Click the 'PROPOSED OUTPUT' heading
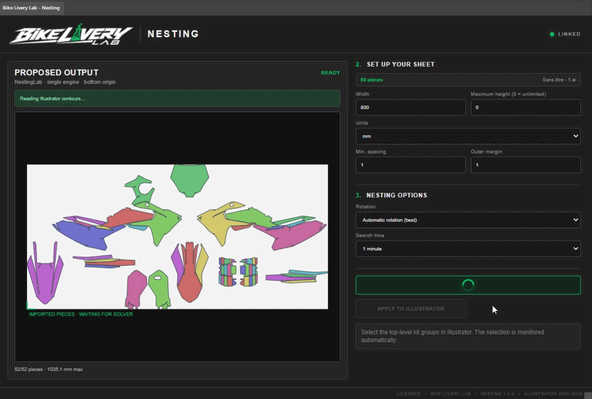This screenshot has height=399, width=592. pyautogui.click(x=57, y=72)
